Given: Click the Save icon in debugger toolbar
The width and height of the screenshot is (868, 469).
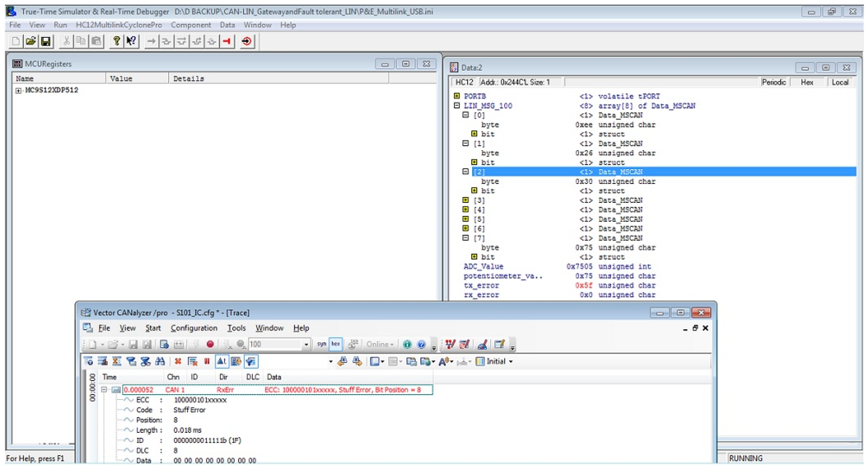Looking at the screenshot, I should pyautogui.click(x=46, y=42).
